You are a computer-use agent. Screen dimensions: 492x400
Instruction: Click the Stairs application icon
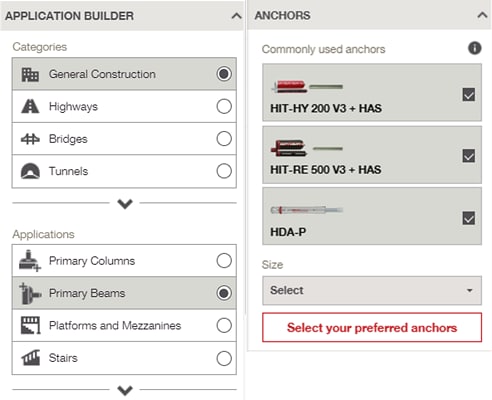point(30,358)
